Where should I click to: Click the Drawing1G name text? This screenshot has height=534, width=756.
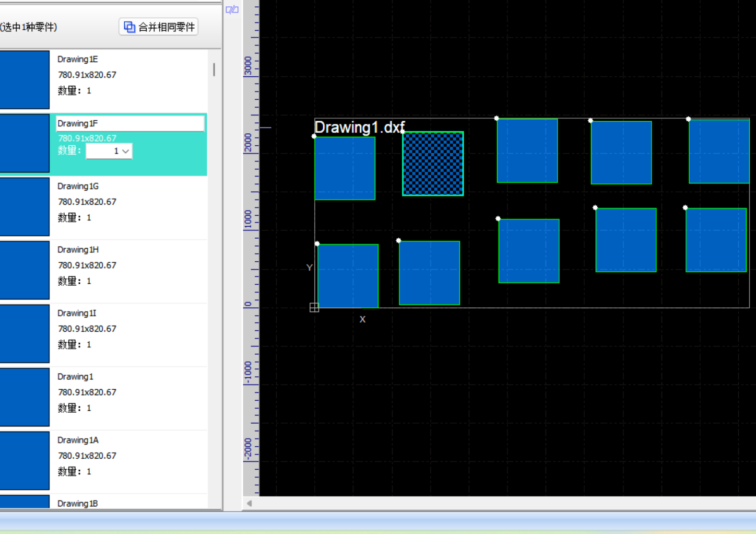click(x=78, y=186)
